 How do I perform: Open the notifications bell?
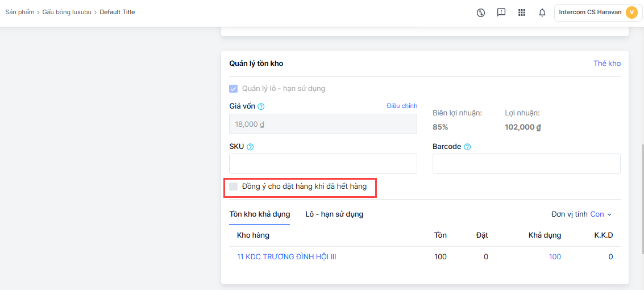(x=542, y=13)
